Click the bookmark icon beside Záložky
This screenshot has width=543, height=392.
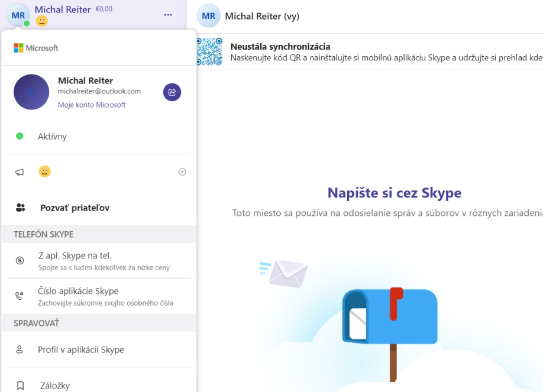click(x=20, y=385)
